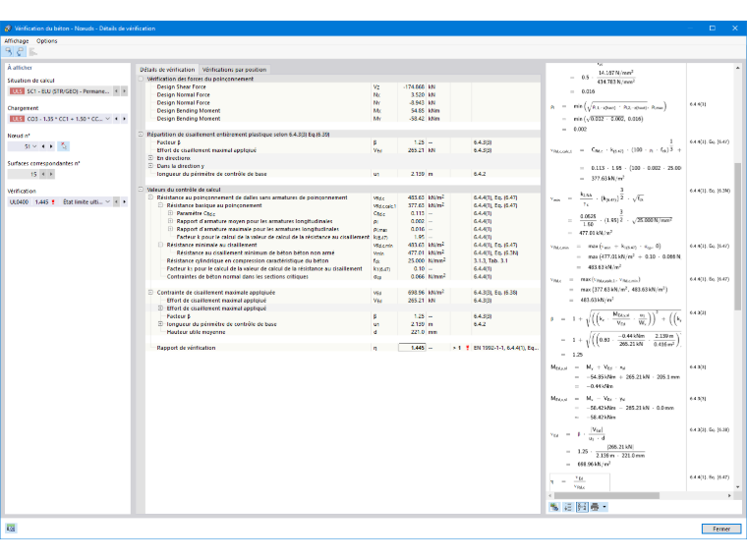
Task: Collapse Valeurs du contrôle de calcul section
Action: coord(141,190)
